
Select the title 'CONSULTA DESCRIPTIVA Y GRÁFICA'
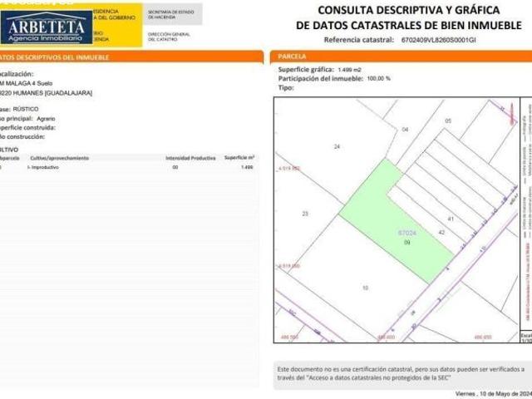point(408,10)
